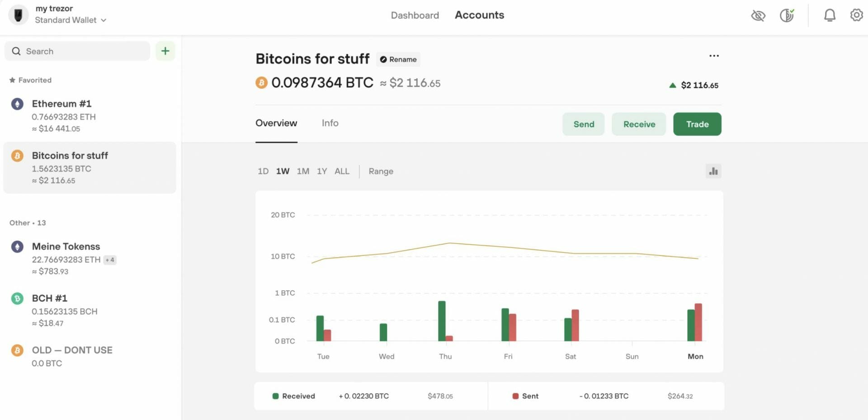Set chart range to 1W
Screen dimensions: 868x420
click(283, 172)
